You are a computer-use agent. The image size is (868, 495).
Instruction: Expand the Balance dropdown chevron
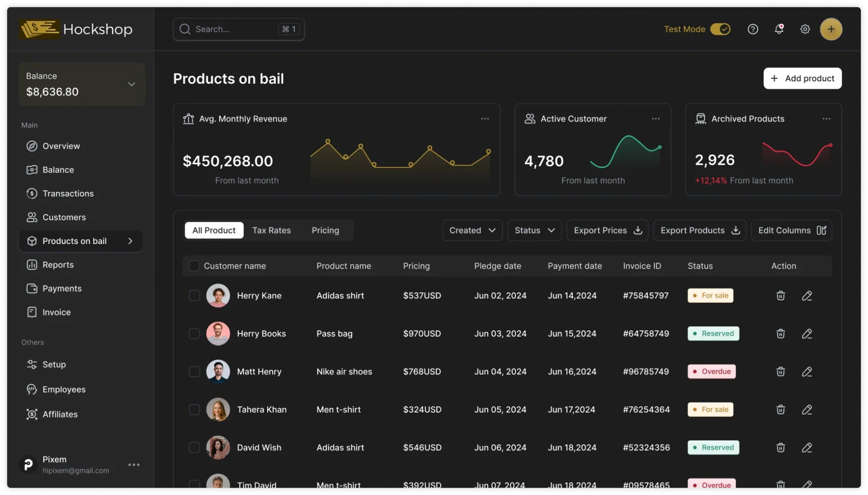click(131, 84)
